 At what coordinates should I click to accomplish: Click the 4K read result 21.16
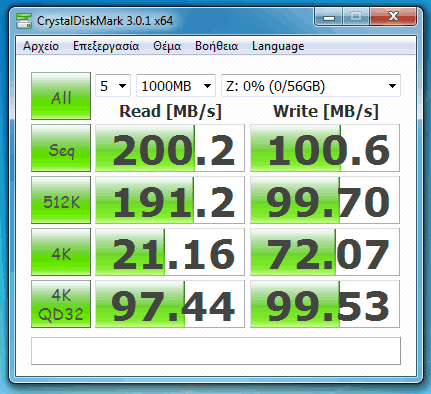(170, 252)
